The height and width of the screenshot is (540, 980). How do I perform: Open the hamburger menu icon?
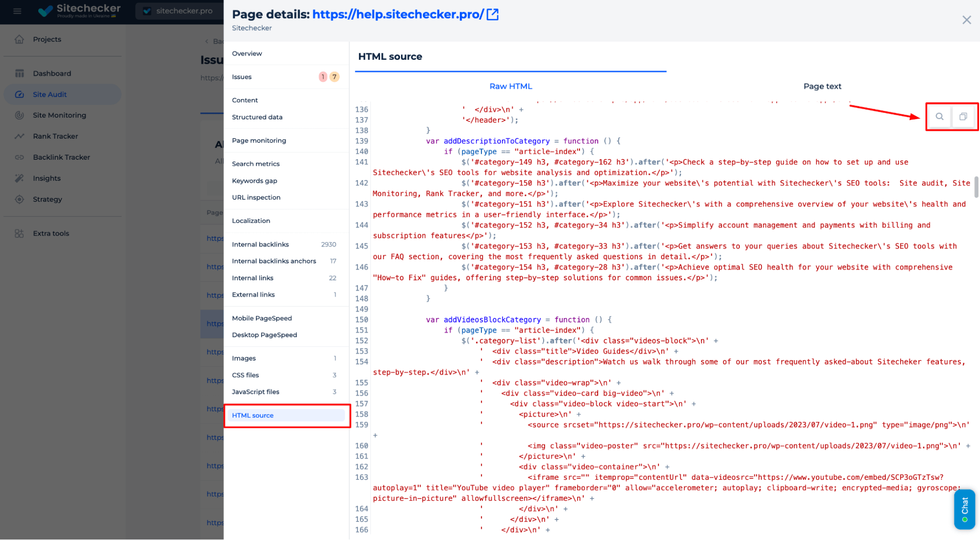18,11
